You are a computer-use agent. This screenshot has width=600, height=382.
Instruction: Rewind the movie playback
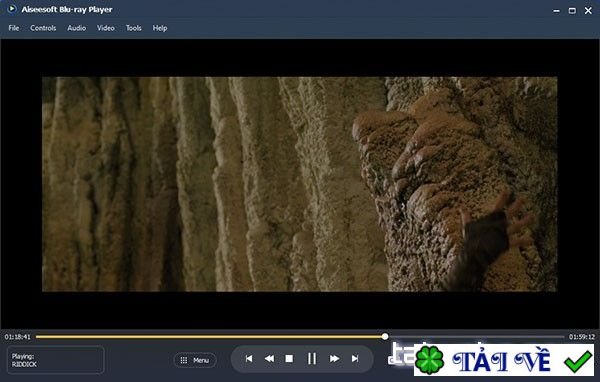[269, 359]
